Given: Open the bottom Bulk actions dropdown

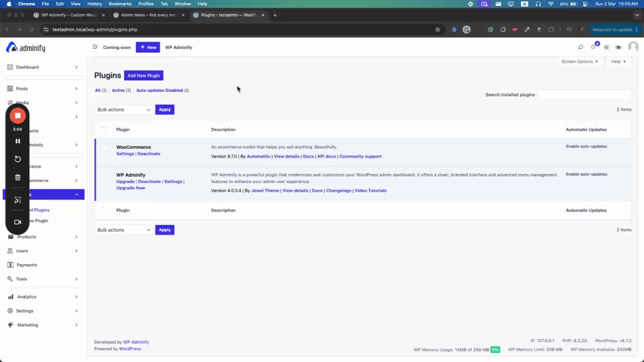Looking at the screenshot, I should coord(124,230).
